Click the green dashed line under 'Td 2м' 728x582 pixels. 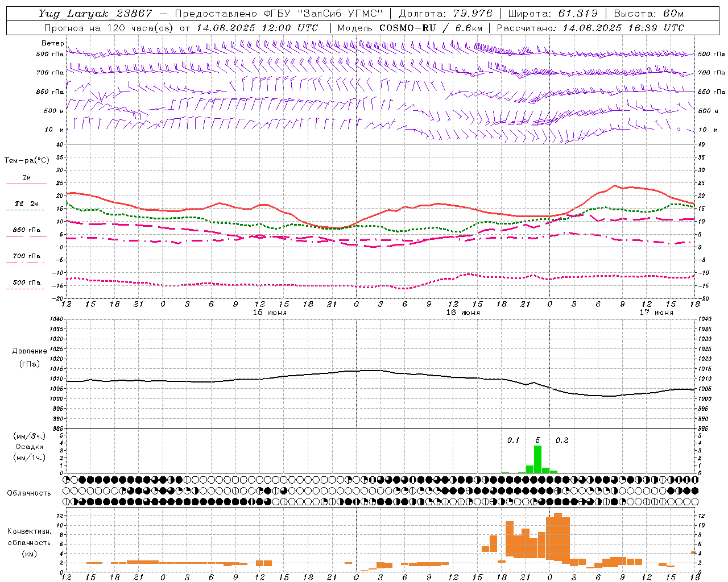pyautogui.click(x=25, y=210)
